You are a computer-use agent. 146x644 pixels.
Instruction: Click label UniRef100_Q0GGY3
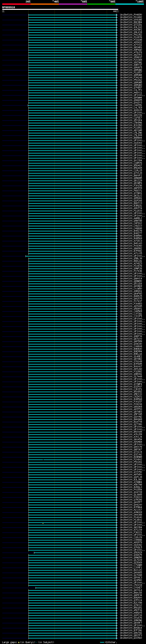[131, 103]
